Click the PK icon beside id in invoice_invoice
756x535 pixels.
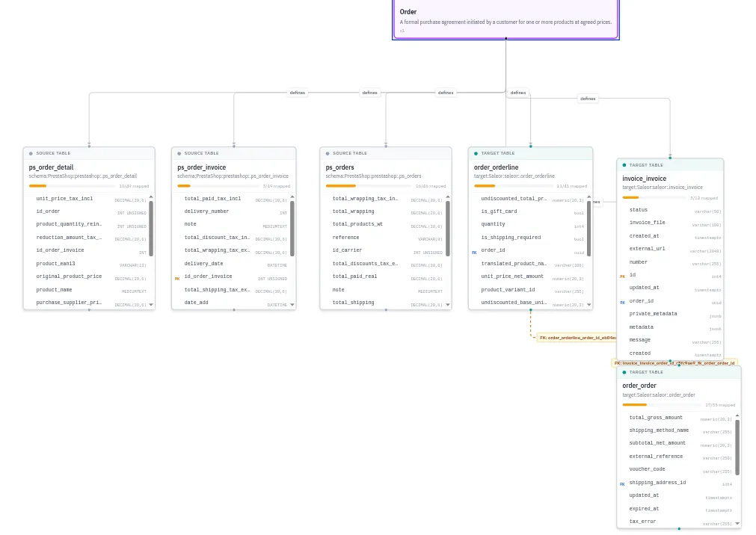(x=622, y=276)
